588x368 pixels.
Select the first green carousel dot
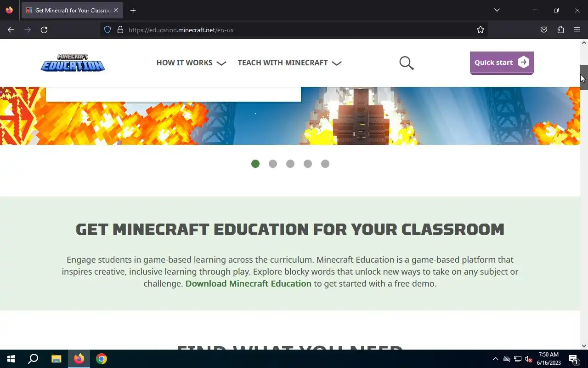[255, 164]
